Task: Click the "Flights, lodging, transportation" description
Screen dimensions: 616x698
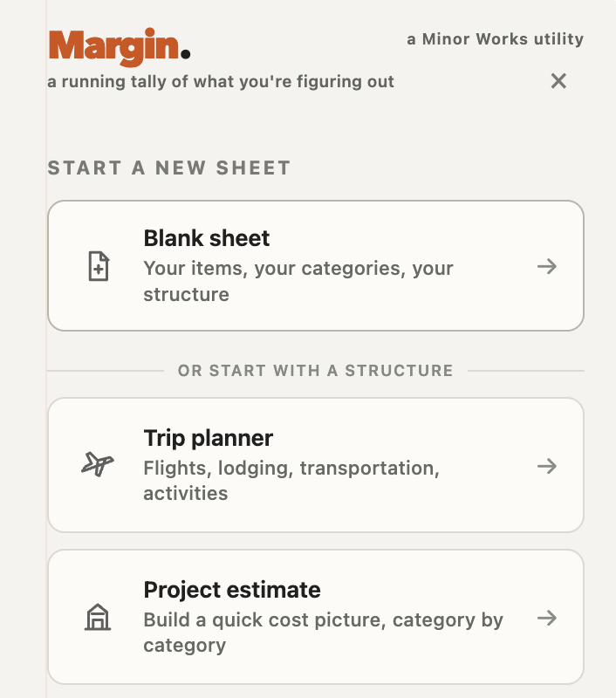Action: tap(291, 481)
